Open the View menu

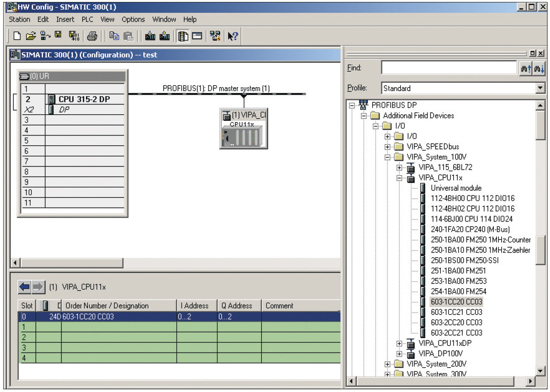(x=107, y=19)
